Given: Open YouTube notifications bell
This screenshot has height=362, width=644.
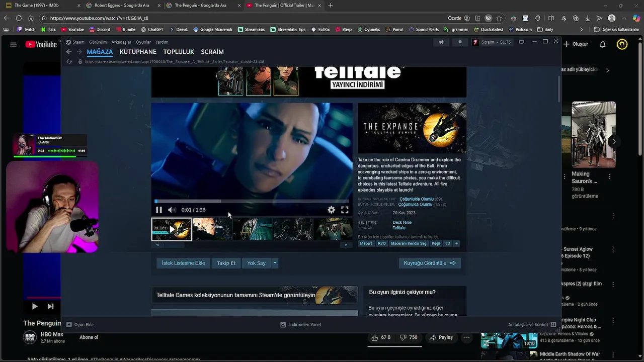Looking at the screenshot, I should click(x=602, y=44).
